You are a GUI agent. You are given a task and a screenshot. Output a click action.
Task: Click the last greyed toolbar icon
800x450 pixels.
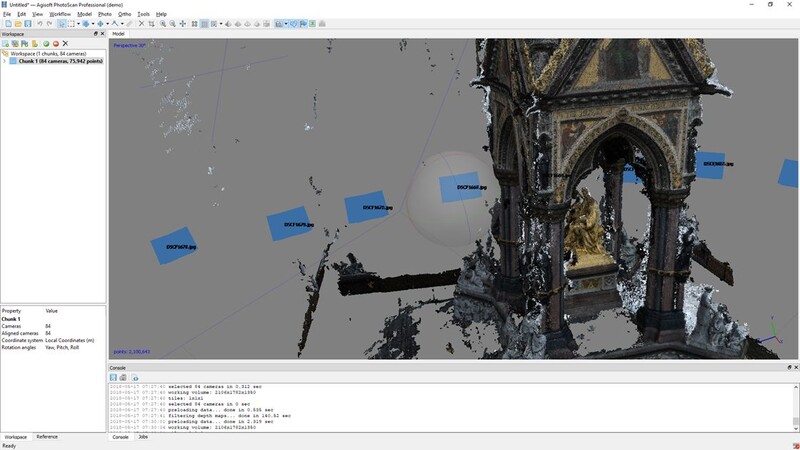click(321, 23)
